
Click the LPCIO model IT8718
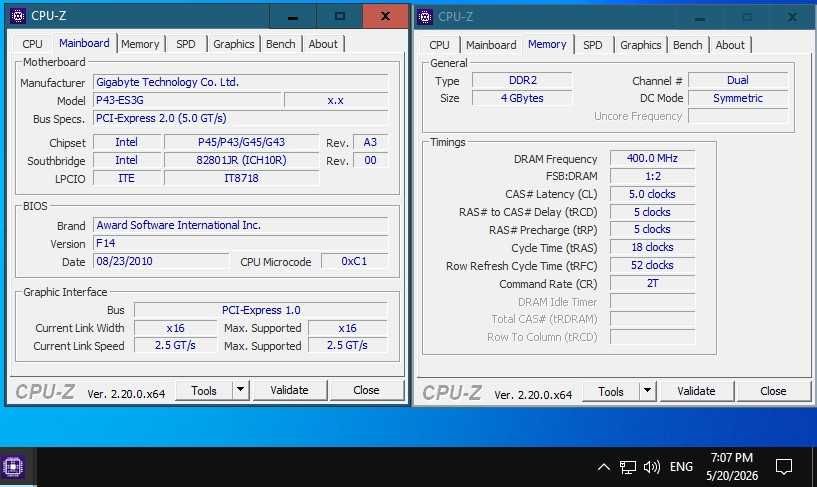click(241, 179)
